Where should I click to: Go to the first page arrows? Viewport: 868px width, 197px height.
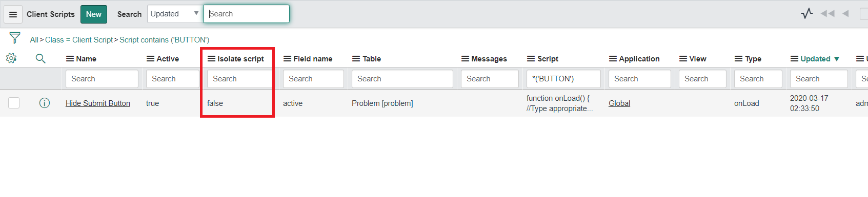click(827, 13)
